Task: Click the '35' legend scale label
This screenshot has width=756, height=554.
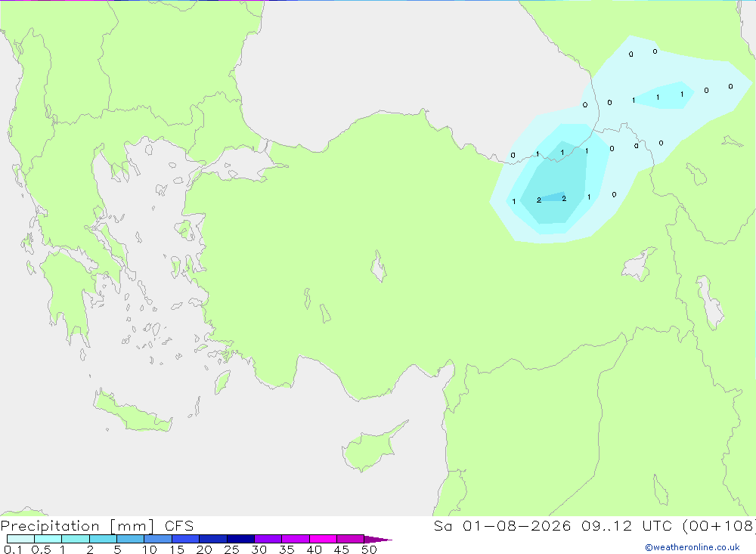Action: 287,549
